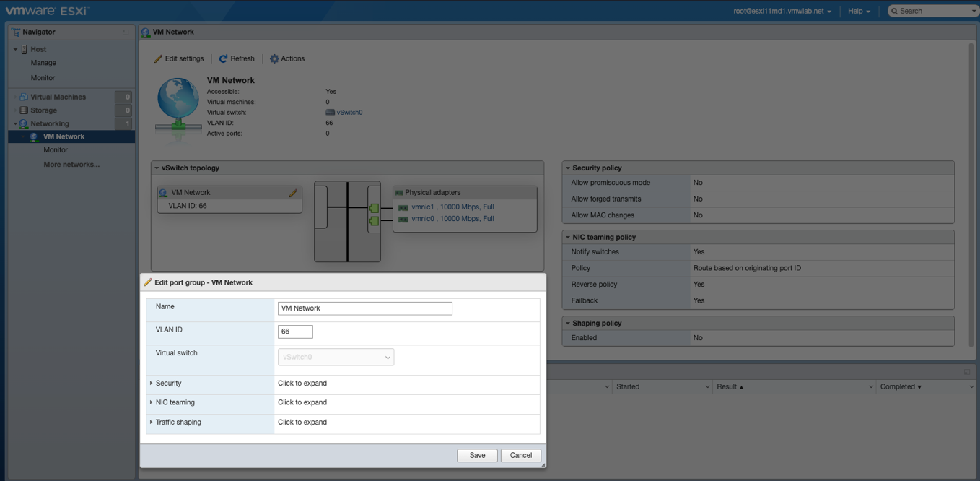Select Monitor under VM Network

pyautogui.click(x=56, y=150)
